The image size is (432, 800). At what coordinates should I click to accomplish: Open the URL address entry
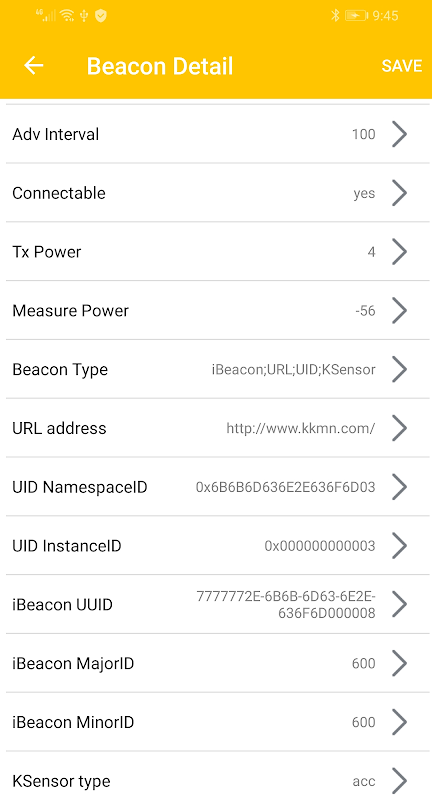(x=218, y=428)
